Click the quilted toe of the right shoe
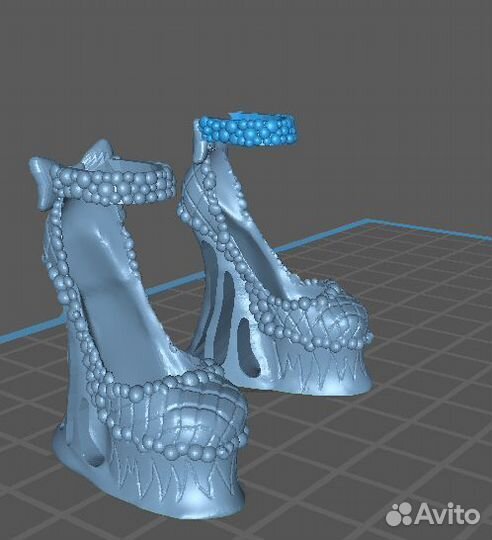Image resolution: width=492 pixels, height=540 pixels. point(332,319)
